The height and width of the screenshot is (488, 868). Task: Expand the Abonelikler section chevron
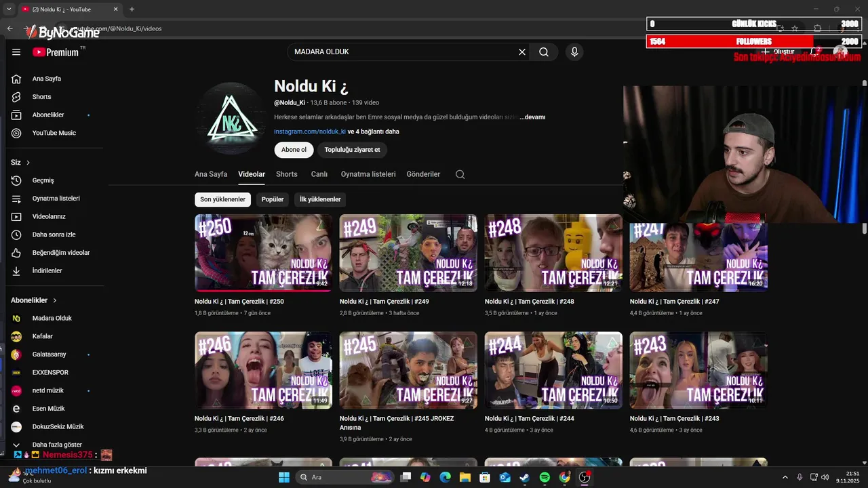click(55, 300)
